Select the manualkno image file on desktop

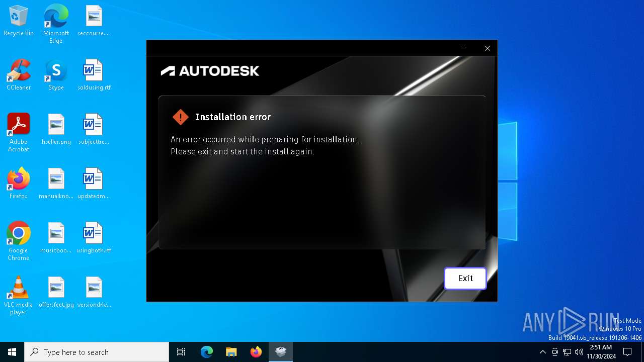56,184
